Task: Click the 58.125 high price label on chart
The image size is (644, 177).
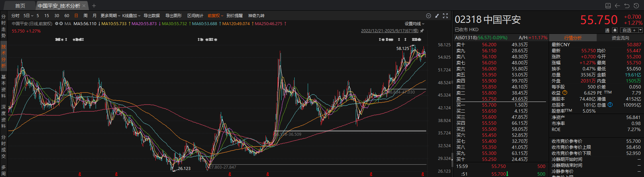Action: (x=402, y=48)
